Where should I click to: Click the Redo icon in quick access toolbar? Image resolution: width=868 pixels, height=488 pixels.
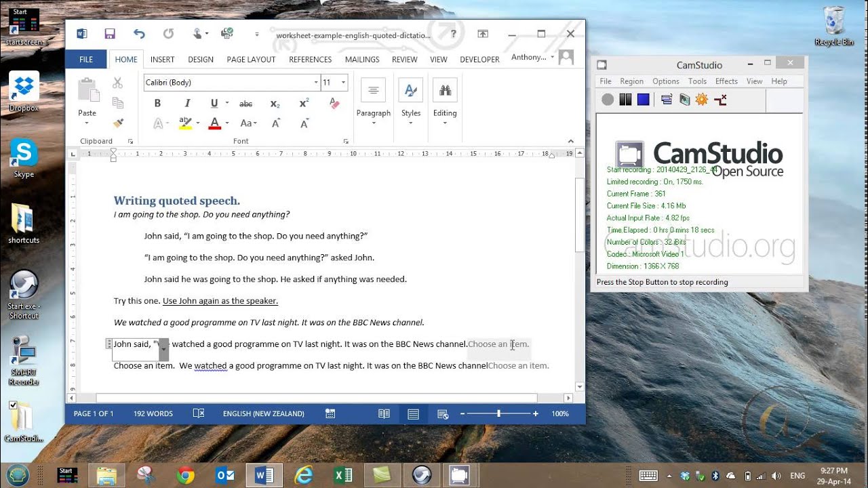(x=168, y=33)
